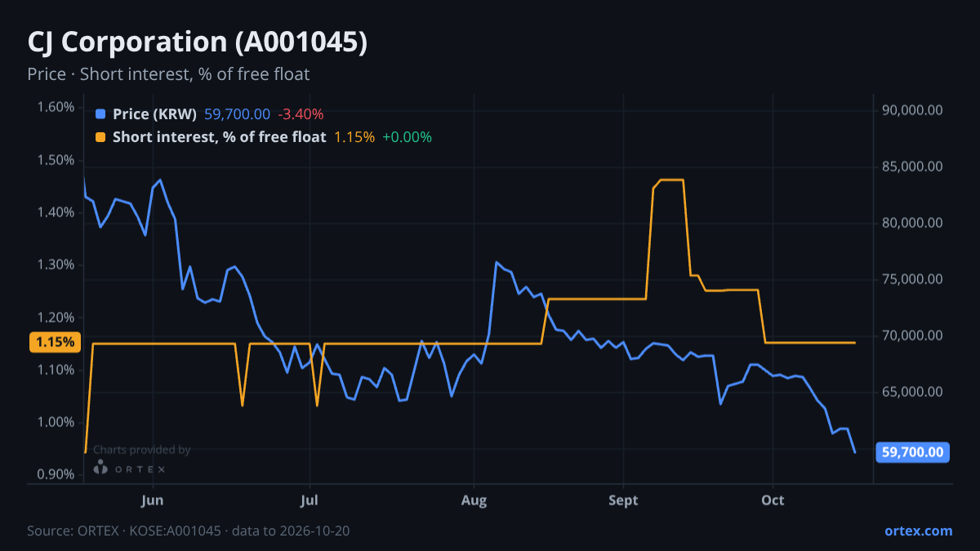Click the 1.60% left axis label
The width and height of the screenshot is (980, 551).
[x=56, y=108]
